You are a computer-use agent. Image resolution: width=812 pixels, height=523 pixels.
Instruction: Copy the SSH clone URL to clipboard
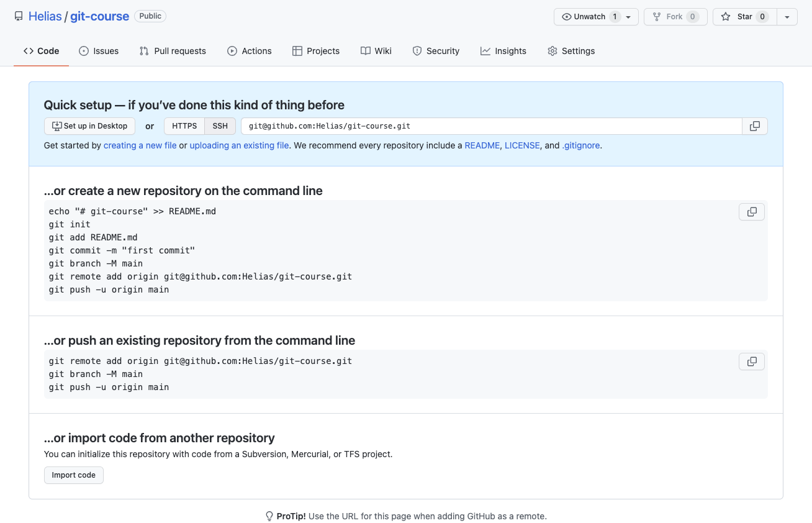click(755, 126)
